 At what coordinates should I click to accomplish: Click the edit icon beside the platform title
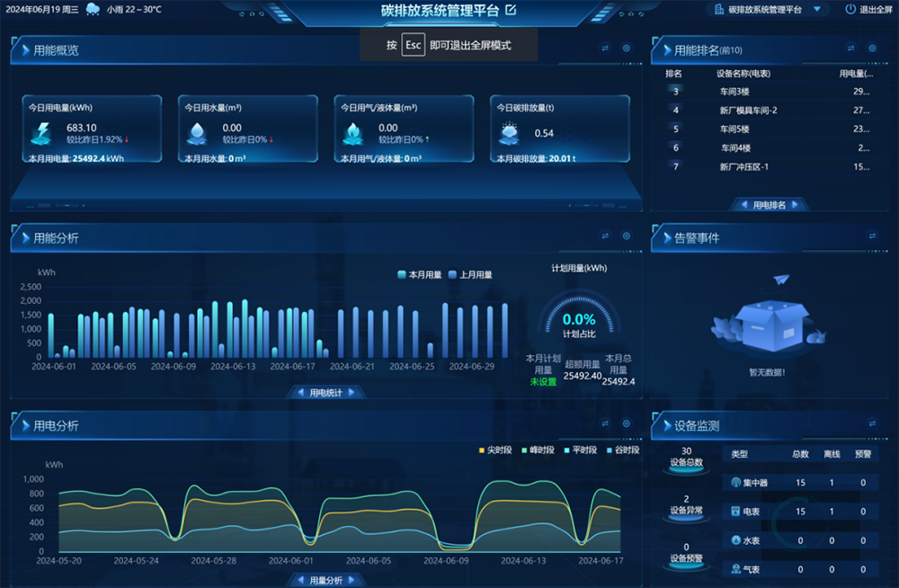tap(511, 10)
